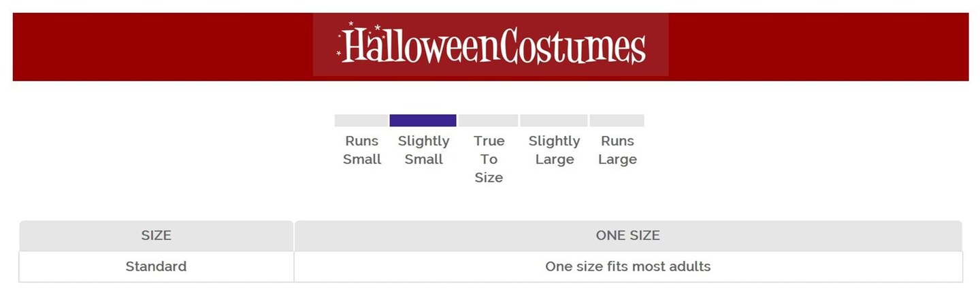The height and width of the screenshot is (301, 980).
Task: Click "One size fits most adults" cell
Action: point(627,266)
